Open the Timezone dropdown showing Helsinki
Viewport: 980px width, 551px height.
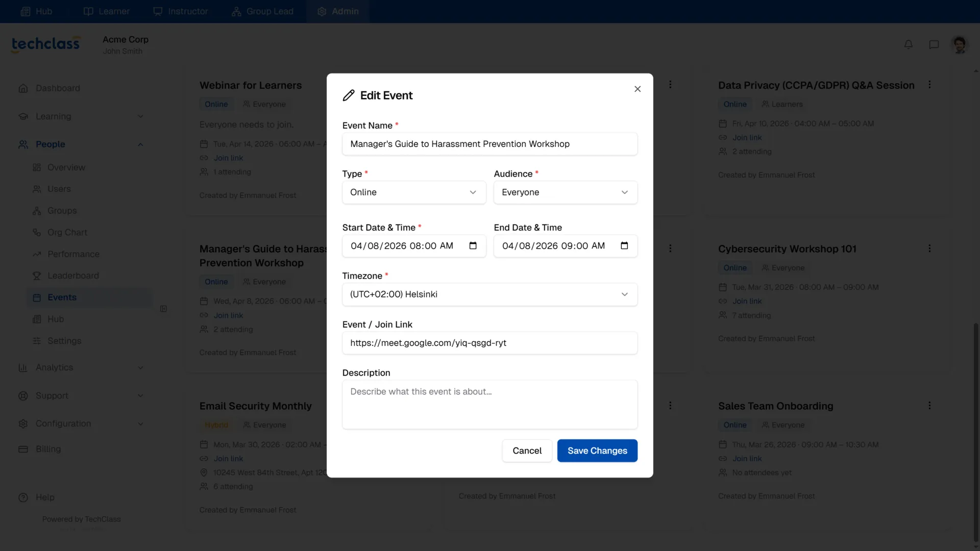click(490, 294)
